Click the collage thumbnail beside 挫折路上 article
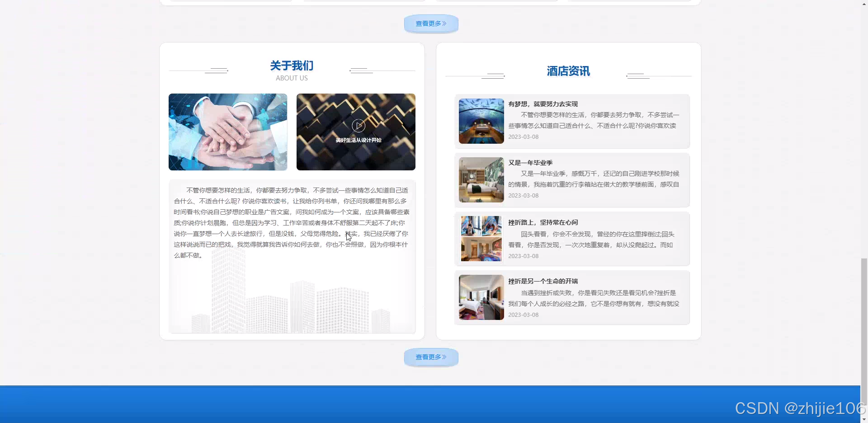868x423 pixels. (481, 238)
